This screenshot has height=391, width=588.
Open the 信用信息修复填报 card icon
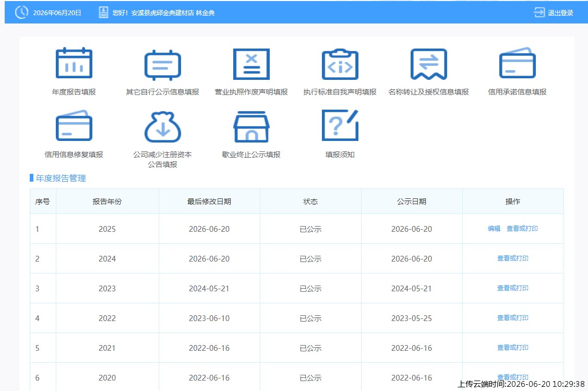click(x=74, y=125)
